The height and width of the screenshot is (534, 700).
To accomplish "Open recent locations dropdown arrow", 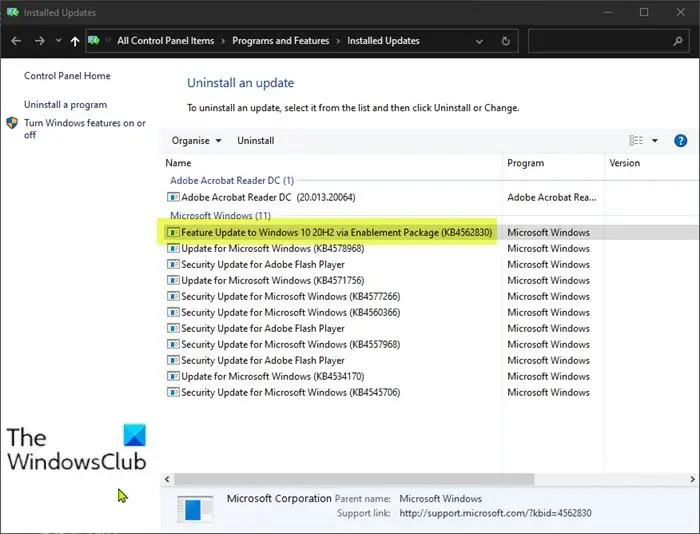I will [58, 41].
